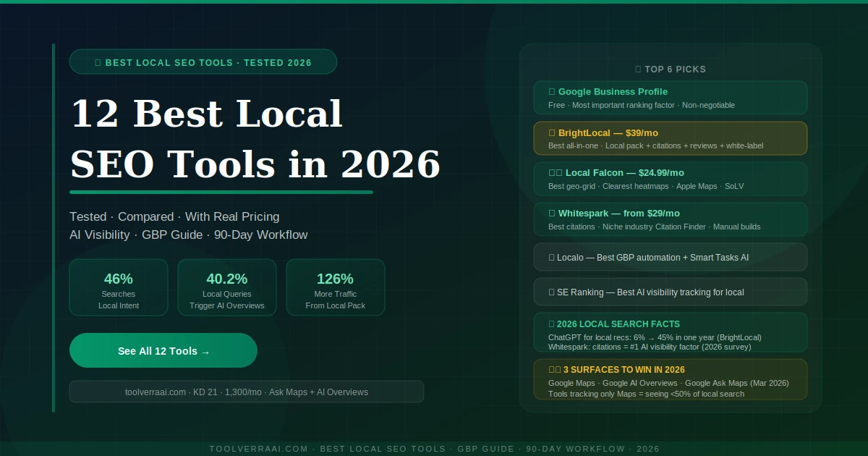Click Best citations Niche industry Citation Finder text
Viewport: 868px width, 456px height.
coord(655,227)
